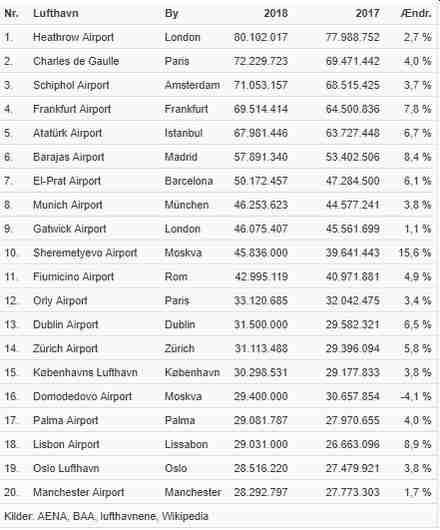The height and width of the screenshot is (530, 440).
Task: Select Charles de Gaulle airport name
Action: [76, 61]
